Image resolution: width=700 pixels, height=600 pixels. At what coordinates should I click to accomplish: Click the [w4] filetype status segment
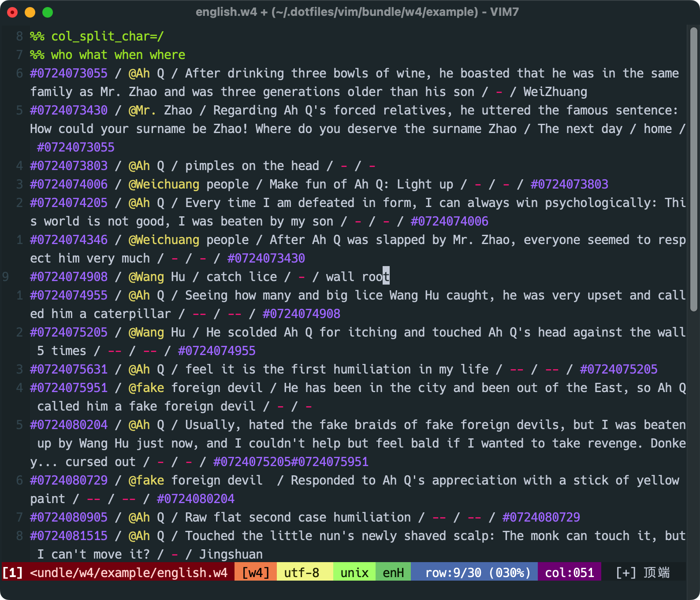point(256,572)
